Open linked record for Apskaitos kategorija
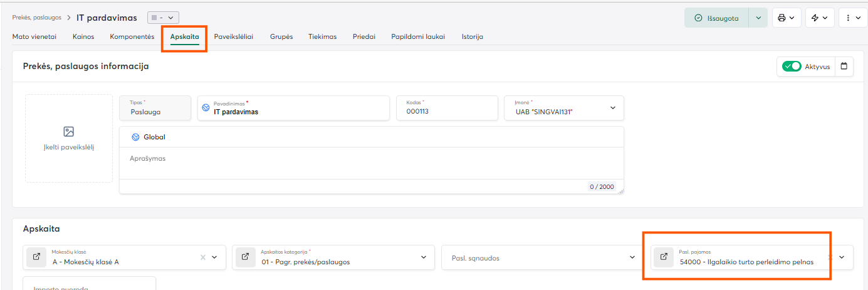Screen dimensions: 868x290 (246, 257)
